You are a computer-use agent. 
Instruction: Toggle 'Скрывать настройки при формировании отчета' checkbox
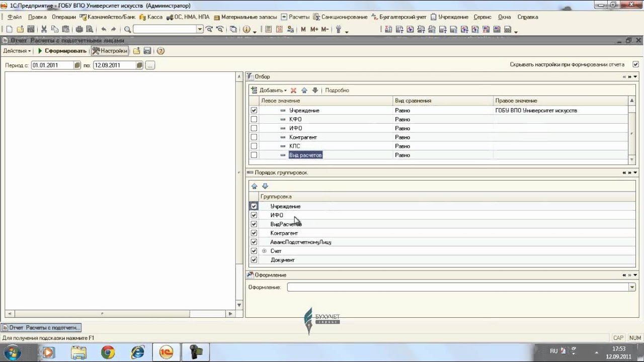click(x=635, y=64)
